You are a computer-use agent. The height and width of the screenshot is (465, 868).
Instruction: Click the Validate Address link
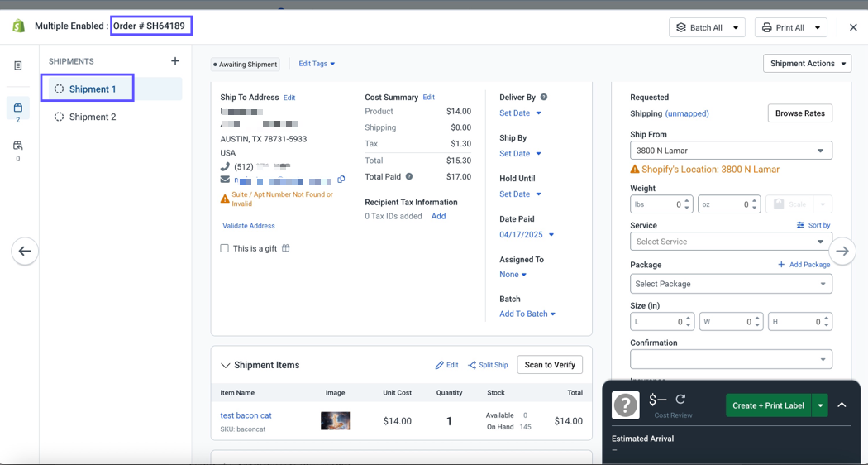point(249,226)
